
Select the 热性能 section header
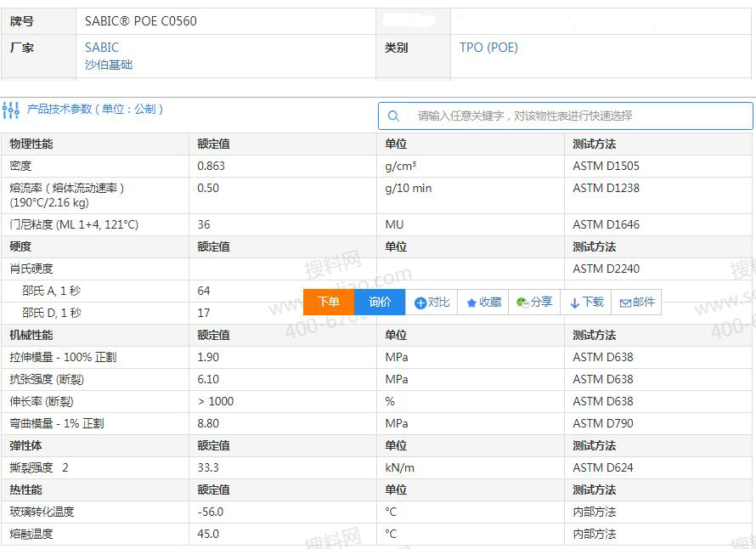[25, 490]
